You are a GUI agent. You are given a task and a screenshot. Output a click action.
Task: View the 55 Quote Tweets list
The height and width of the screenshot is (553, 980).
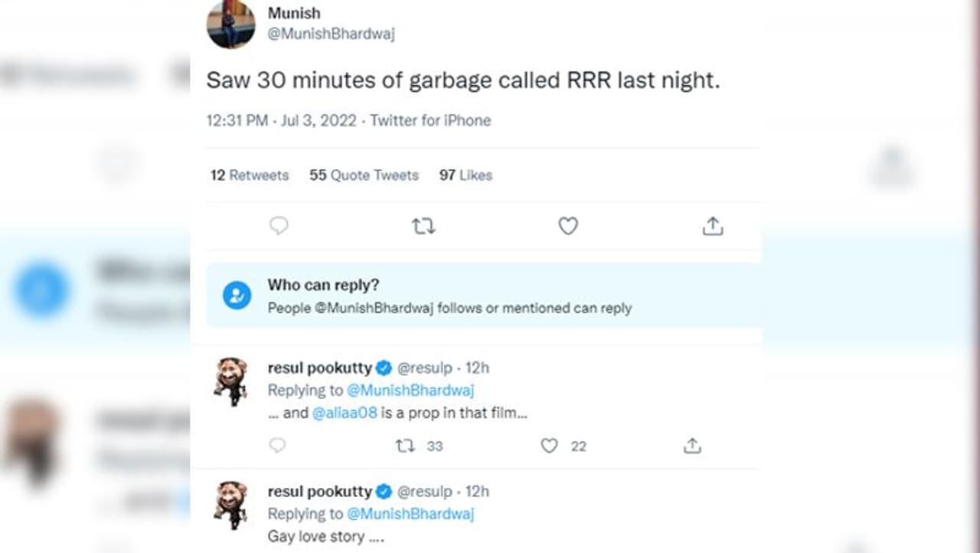[x=364, y=175]
